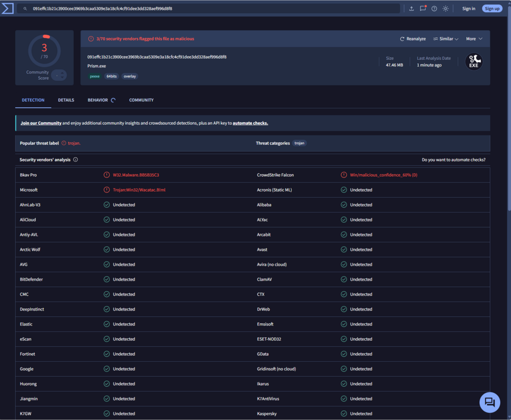Viewport: 511px width, 420px height.
Task: Click the checkmark icon in BitDefender row
Action: tap(107, 279)
